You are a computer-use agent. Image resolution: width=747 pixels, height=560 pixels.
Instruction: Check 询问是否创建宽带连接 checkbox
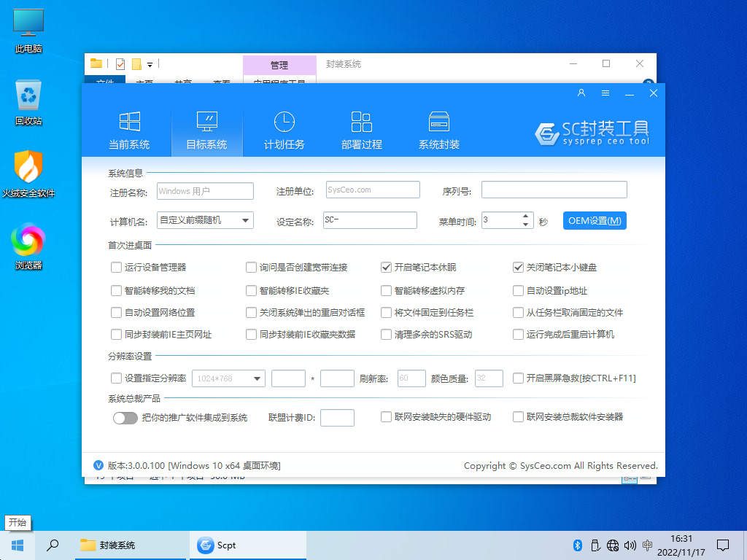(251, 267)
